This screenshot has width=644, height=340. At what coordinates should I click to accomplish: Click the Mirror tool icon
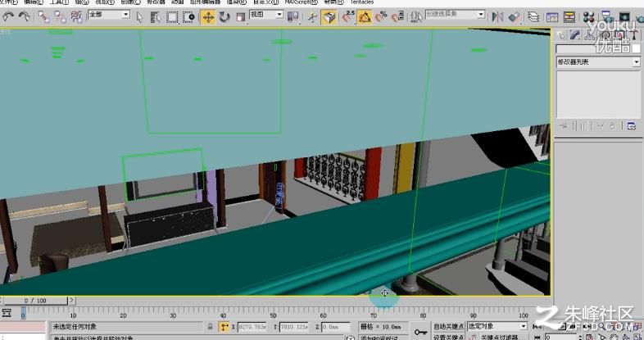[x=498, y=17]
